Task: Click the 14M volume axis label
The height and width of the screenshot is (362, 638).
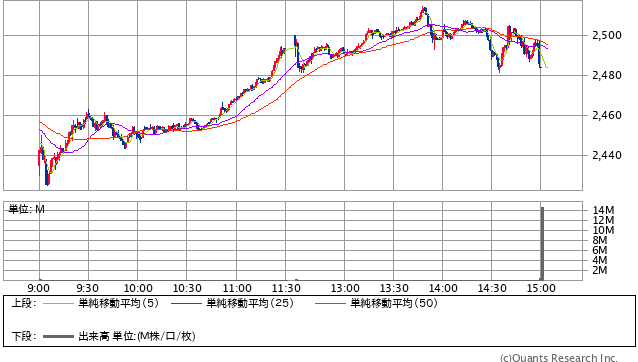Action: click(603, 210)
